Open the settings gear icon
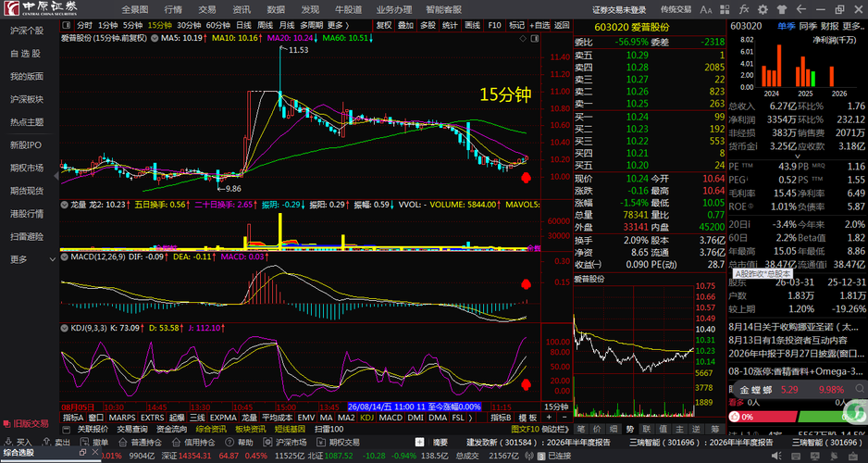This screenshot has height=463, width=868. click(763, 9)
